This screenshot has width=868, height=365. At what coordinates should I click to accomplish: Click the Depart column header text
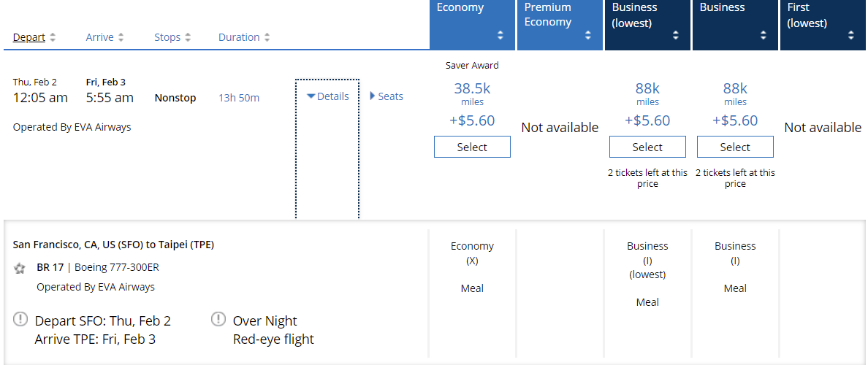point(29,38)
